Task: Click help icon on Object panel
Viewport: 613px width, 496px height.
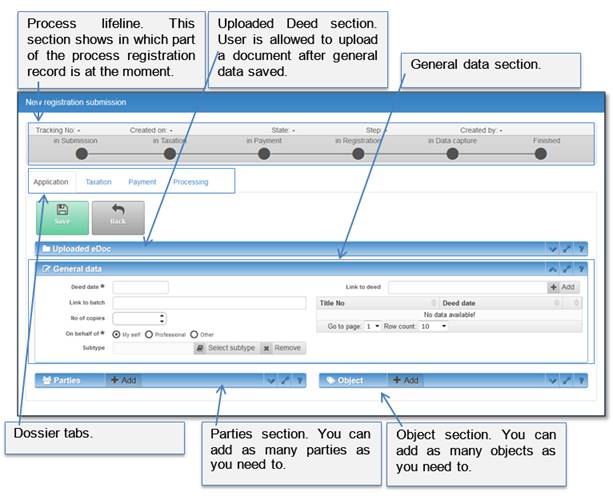Action: click(581, 381)
